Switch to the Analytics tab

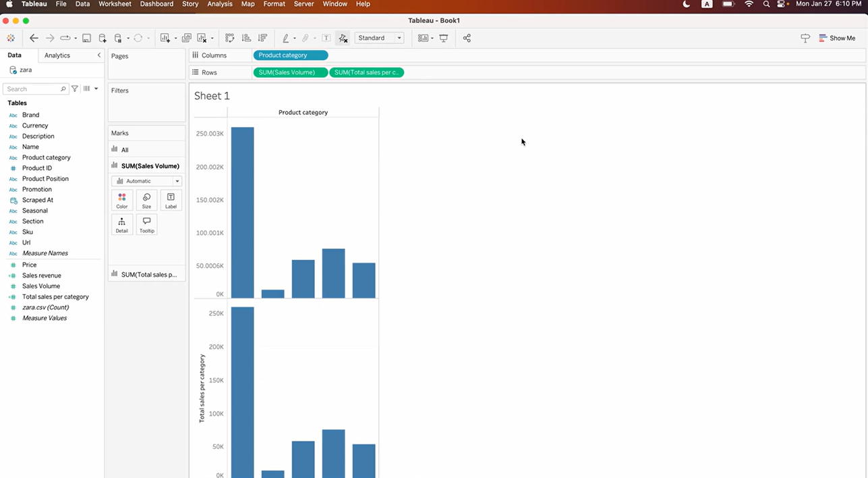coord(57,55)
